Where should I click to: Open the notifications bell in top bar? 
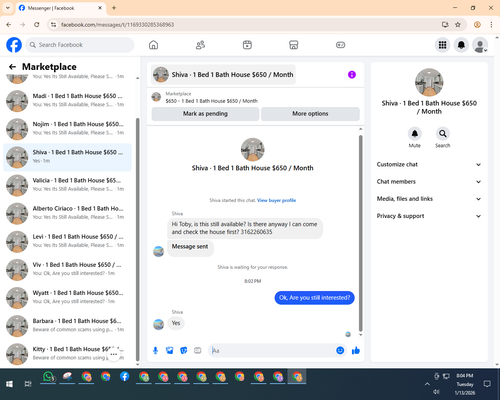[x=461, y=45]
